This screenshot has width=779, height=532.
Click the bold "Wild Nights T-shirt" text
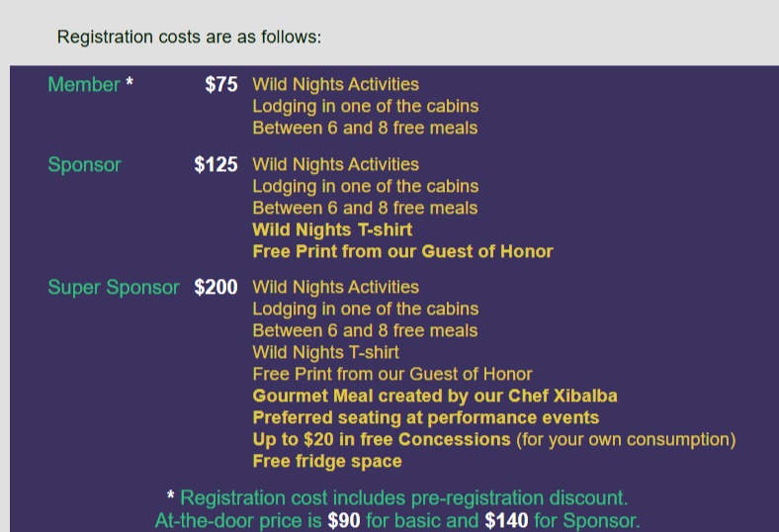click(x=332, y=229)
